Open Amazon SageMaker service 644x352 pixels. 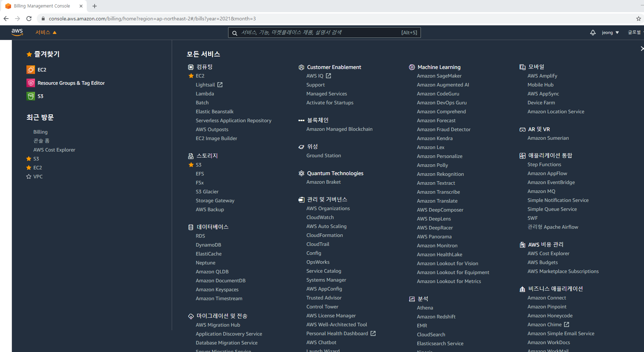439,76
